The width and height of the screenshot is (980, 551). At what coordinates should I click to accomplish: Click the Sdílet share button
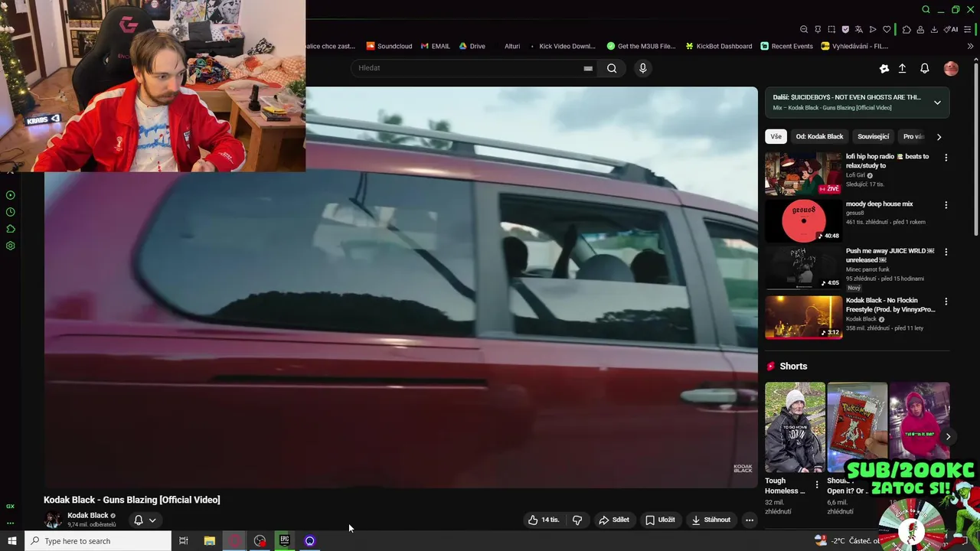coord(614,520)
